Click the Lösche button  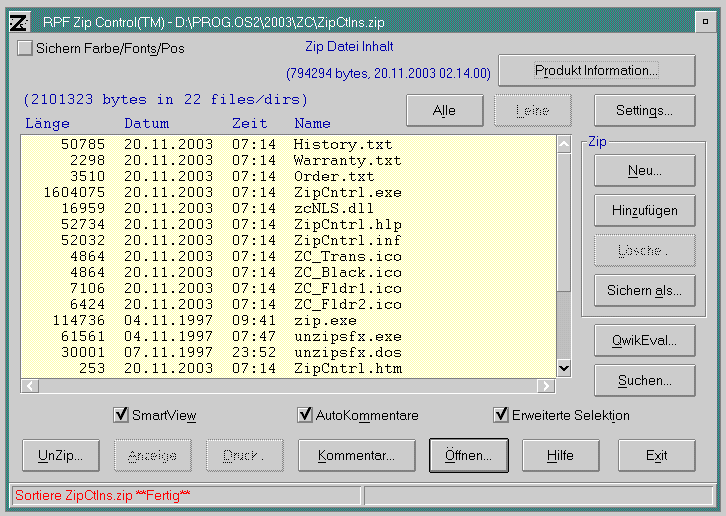pyautogui.click(x=645, y=250)
